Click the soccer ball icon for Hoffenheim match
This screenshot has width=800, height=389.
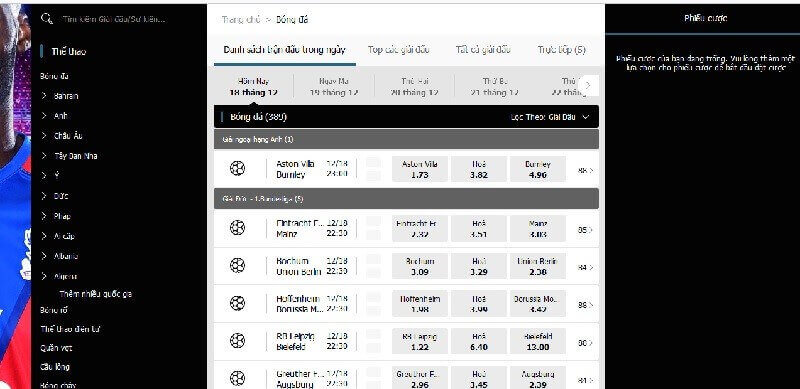click(x=237, y=303)
